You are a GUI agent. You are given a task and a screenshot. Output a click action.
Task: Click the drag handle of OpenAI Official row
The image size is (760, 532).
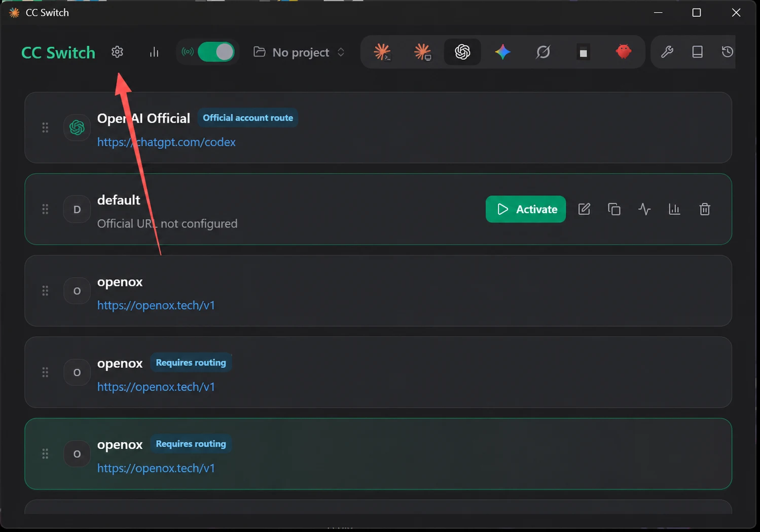pyautogui.click(x=45, y=127)
